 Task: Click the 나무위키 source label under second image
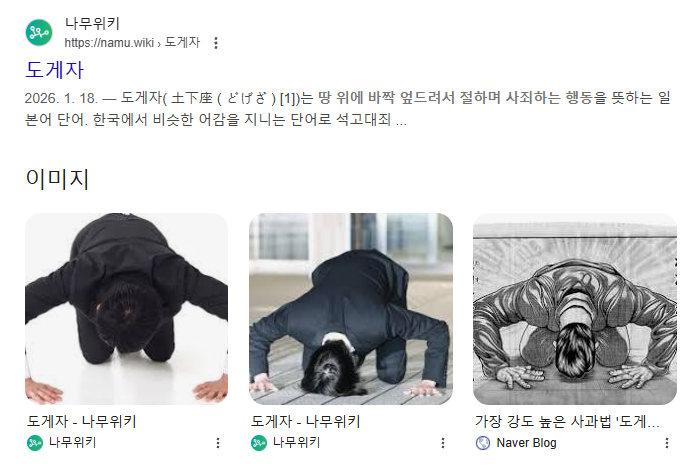coord(296,443)
